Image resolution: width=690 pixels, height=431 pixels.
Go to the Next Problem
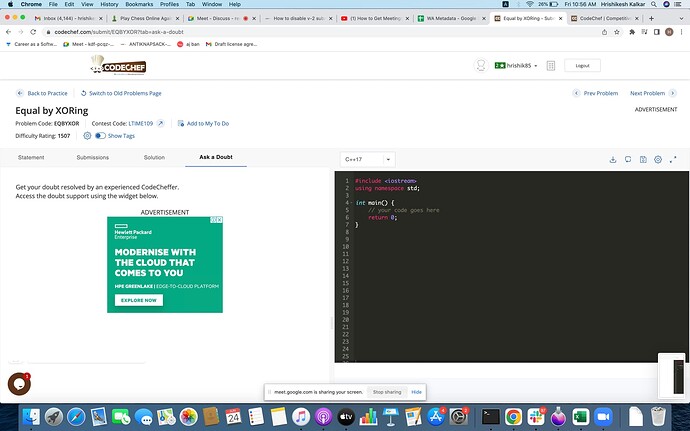(653, 93)
